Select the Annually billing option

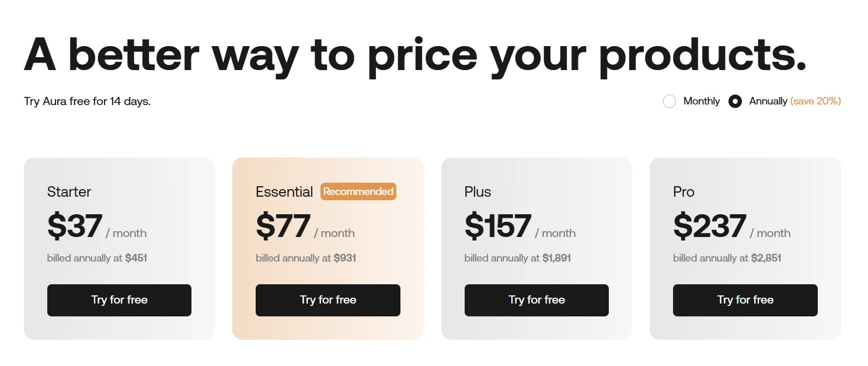(x=735, y=101)
